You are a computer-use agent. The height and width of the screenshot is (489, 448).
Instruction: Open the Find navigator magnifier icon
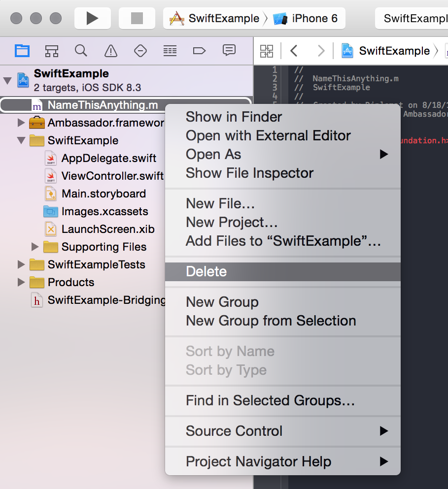tap(81, 51)
